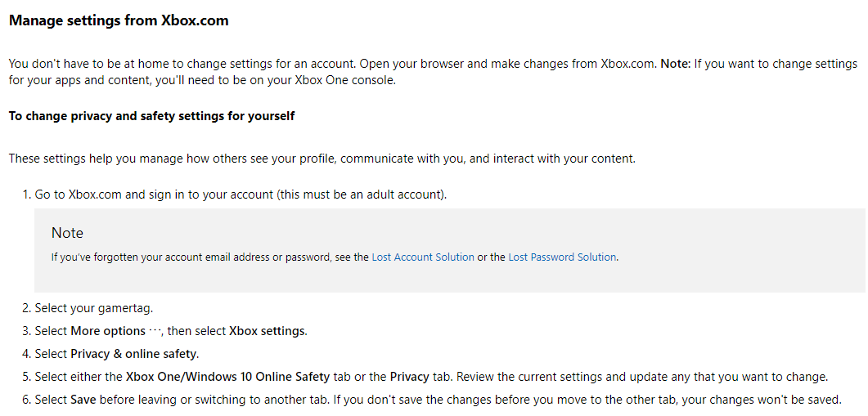Click the bold 'Note:' in intro paragraph
This screenshot has height=416, width=868.
click(676, 64)
